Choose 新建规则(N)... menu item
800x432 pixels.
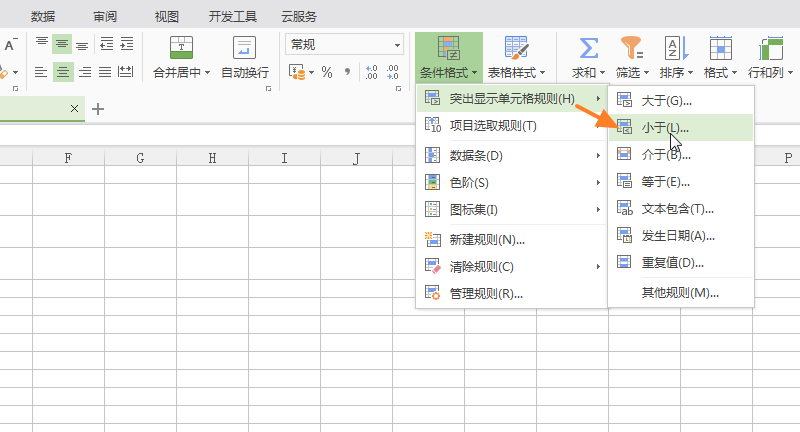point(512,240)
